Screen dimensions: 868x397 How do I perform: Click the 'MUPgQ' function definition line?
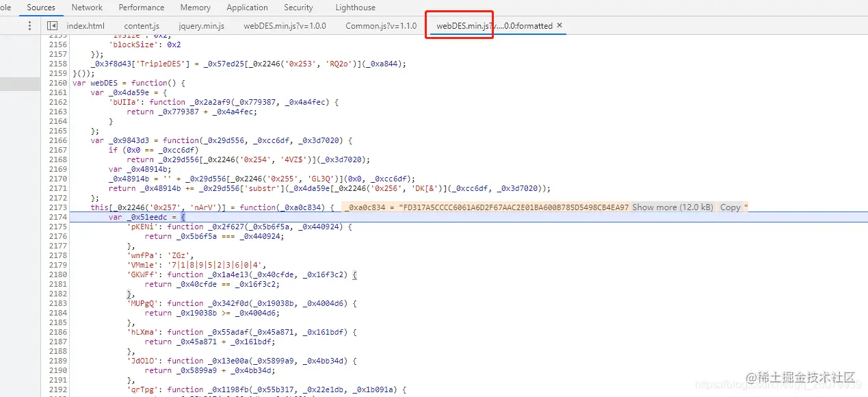(x=242, y=303)
